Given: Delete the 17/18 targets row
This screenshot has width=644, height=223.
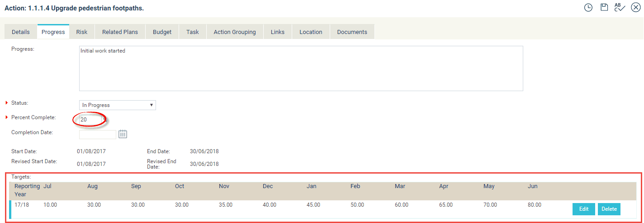Looking at the screenshot, I should point(609,209).
